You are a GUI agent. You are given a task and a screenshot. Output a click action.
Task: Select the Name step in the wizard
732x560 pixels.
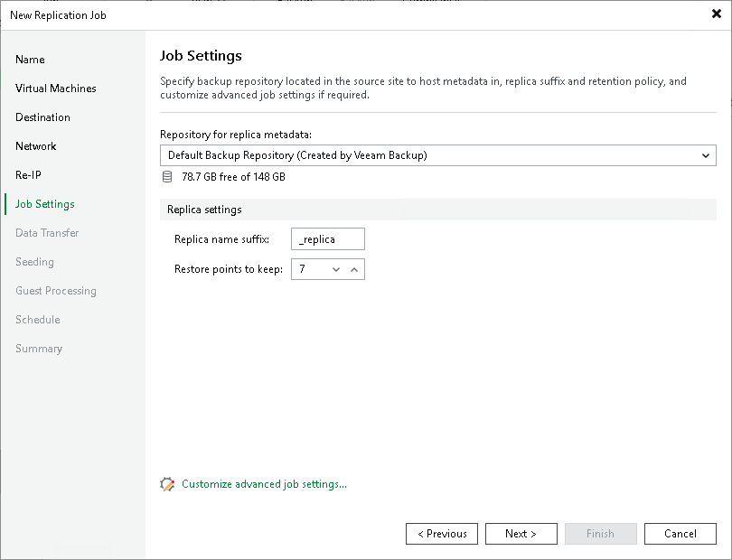click(30, 60)
